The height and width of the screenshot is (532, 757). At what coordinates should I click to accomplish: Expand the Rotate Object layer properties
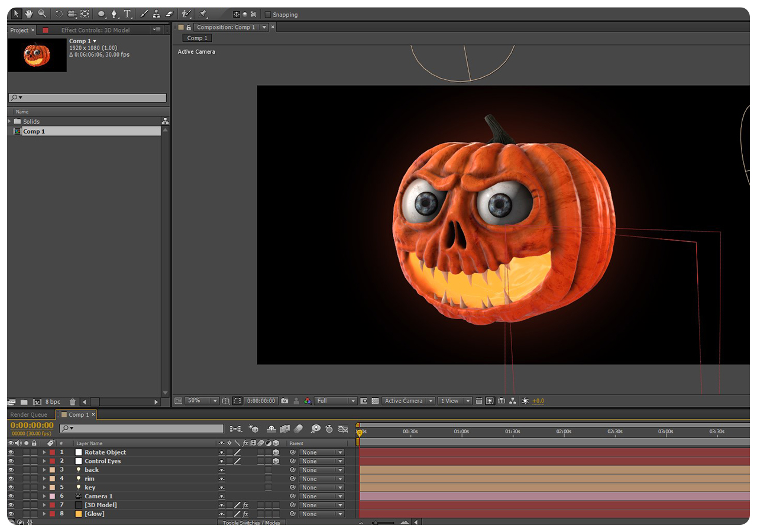44,453
